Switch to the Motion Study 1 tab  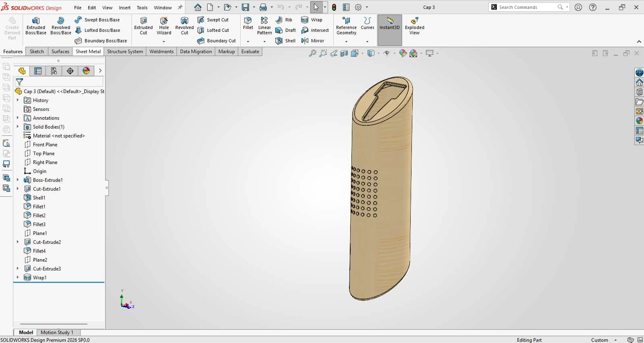coord(57,333)
